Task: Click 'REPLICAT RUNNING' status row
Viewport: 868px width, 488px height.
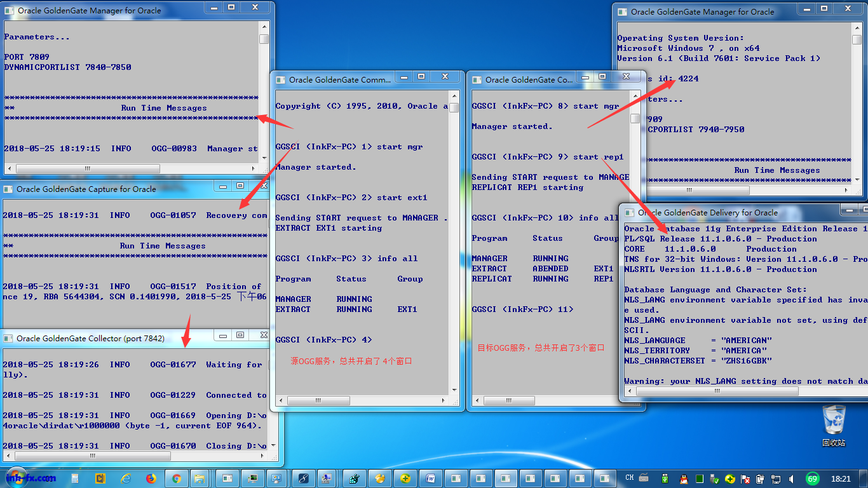Action: [543, 279]
